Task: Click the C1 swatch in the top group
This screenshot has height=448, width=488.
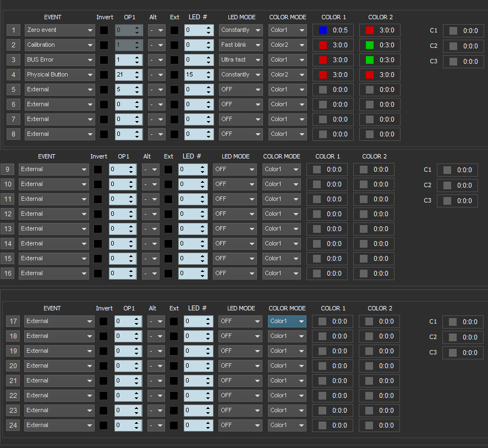Action: [x=453, y=31]
